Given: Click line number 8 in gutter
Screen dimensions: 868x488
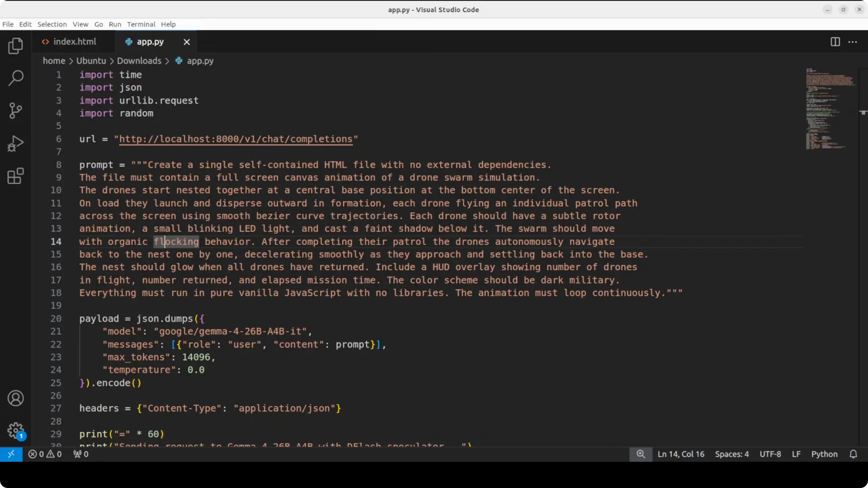Looking at the screenshot, I should [58, 165].
